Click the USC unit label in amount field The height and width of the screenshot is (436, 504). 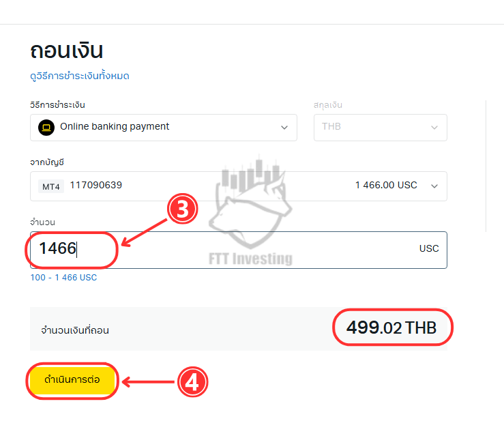tap(429, 248)
